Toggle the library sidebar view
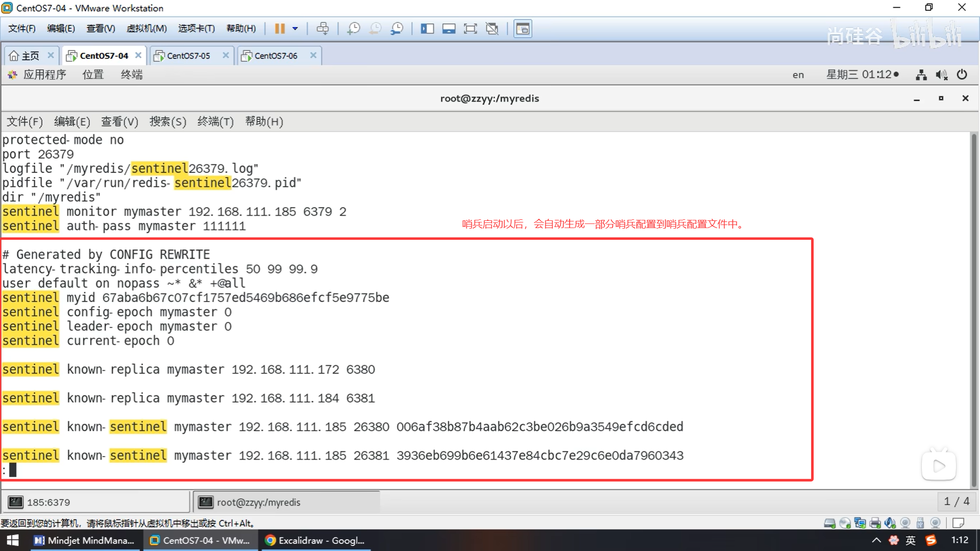Screen dimensions: 980x551 [427, 29]
